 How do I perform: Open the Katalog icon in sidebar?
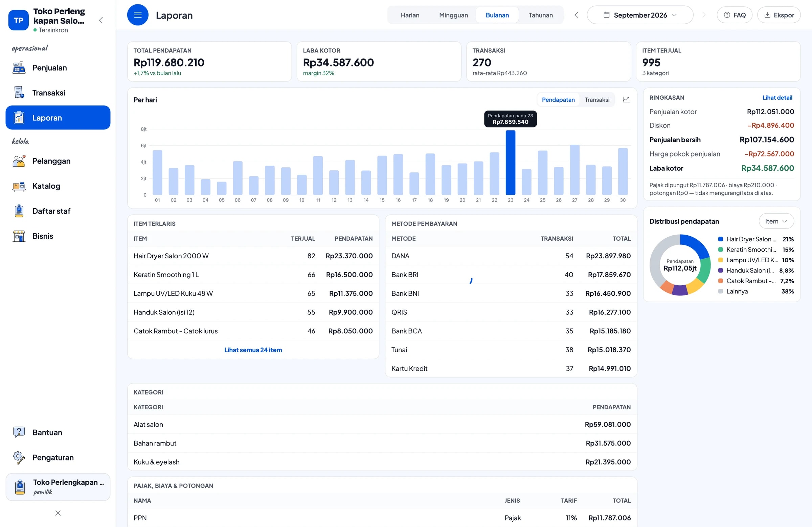(x=19, y=186)
